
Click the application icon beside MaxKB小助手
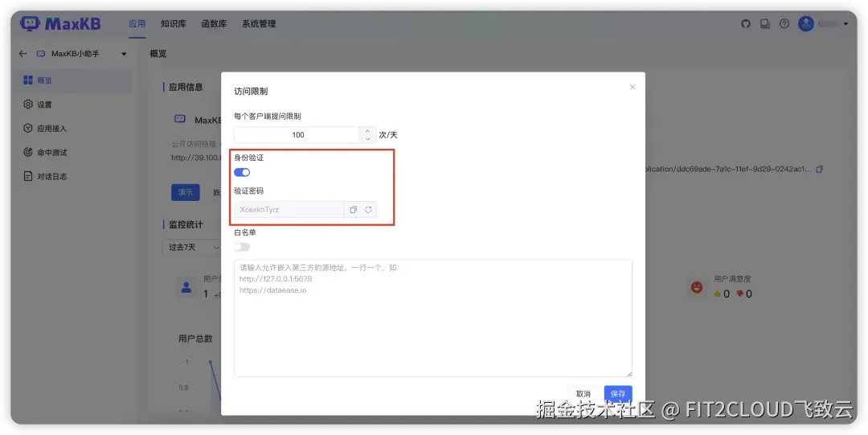[40, 54]
